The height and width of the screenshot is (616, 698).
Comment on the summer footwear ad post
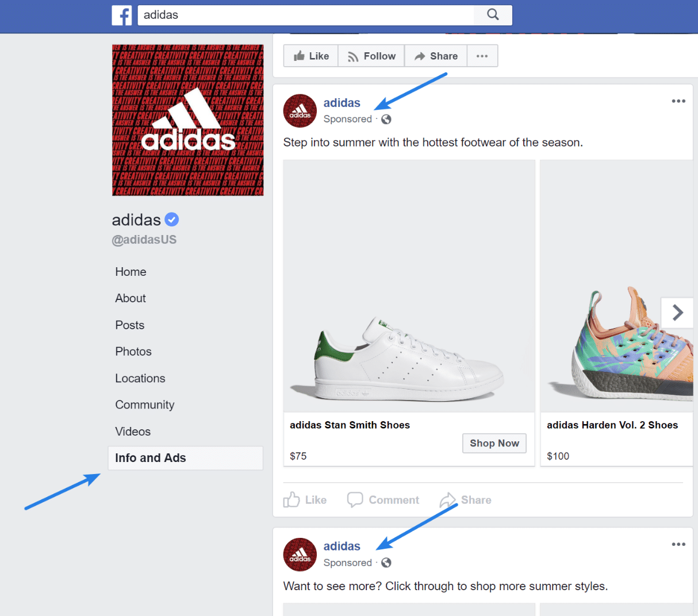[383, 500]
